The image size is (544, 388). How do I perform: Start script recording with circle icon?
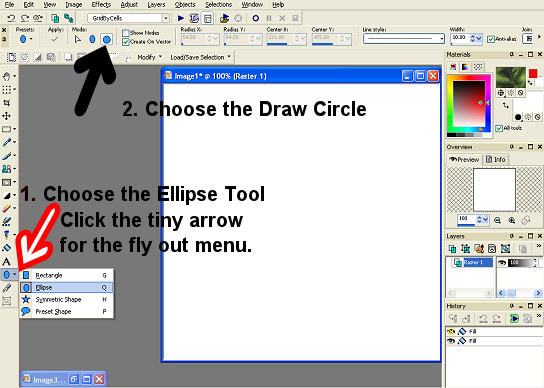pos(255,18)
